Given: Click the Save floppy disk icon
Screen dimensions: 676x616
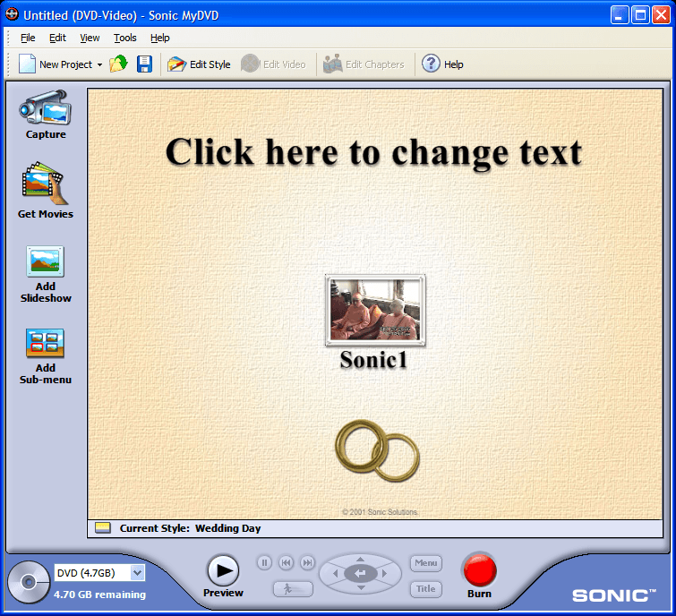Looking at the screenshot, I should click(x=144, y=64).
